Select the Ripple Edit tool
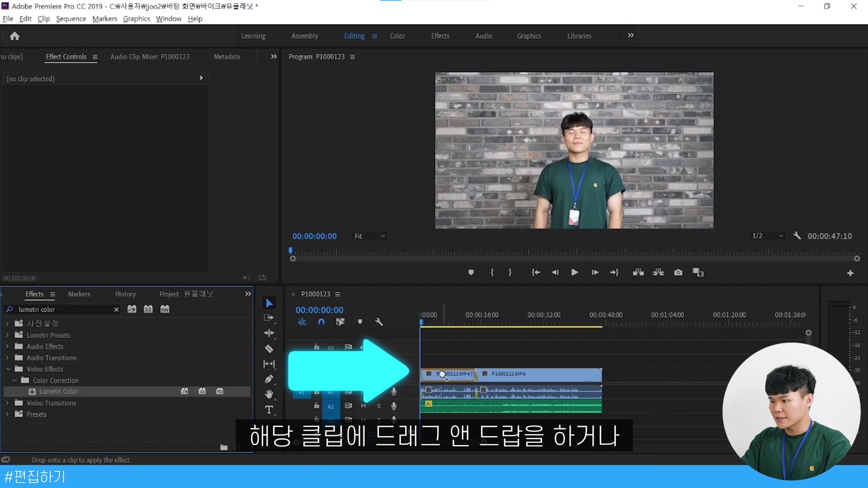This screenshot has width=868, height=488. 269,333
